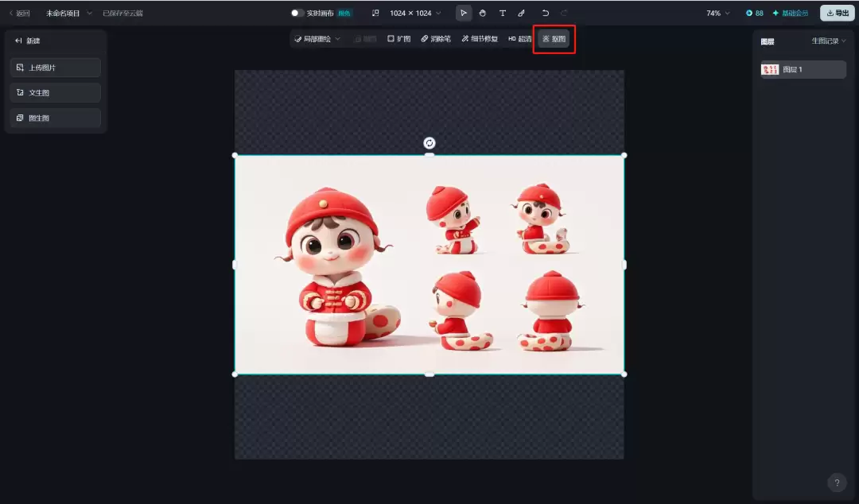859x504 pixels.
Task: Click the undo icon
Action: pos(545,13)
